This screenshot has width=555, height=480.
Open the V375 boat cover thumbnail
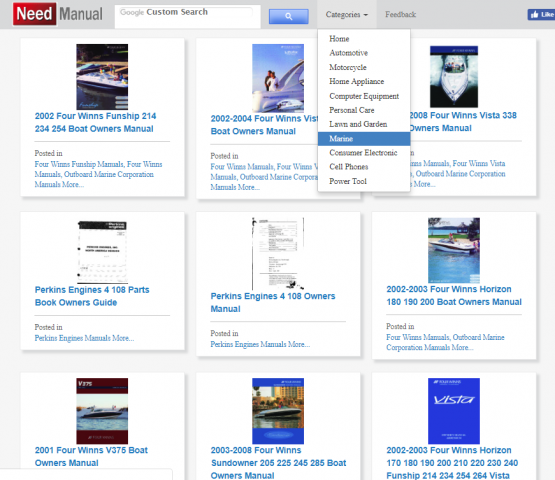click(102, 411)
